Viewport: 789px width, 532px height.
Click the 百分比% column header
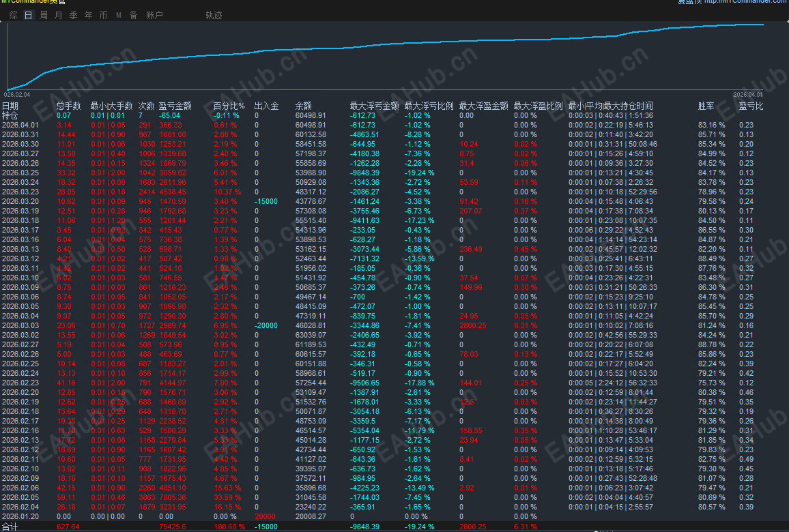(229, 106)
